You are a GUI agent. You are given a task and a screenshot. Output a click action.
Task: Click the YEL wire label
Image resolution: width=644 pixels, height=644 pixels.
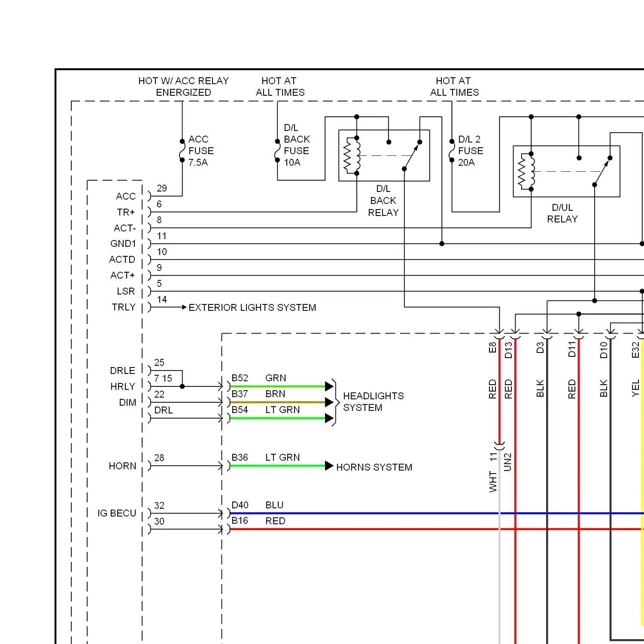coord(635,388)
